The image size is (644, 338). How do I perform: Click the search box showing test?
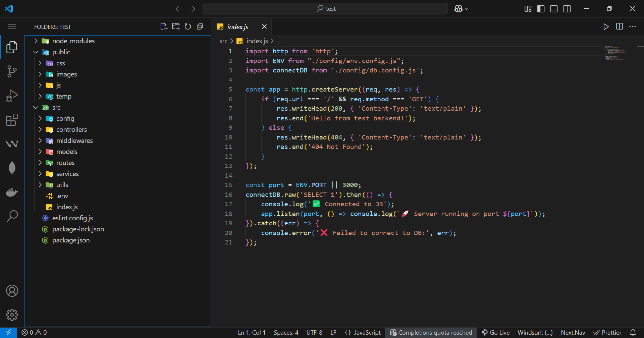(x=325, y=9)
